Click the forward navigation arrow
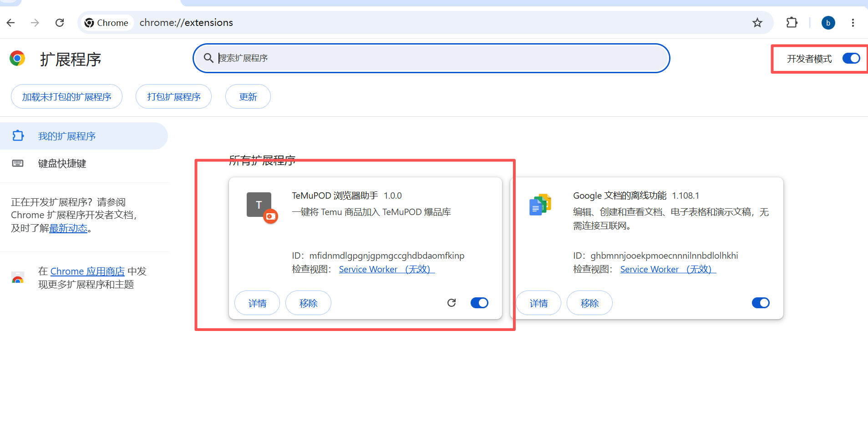 coord(35,23)
